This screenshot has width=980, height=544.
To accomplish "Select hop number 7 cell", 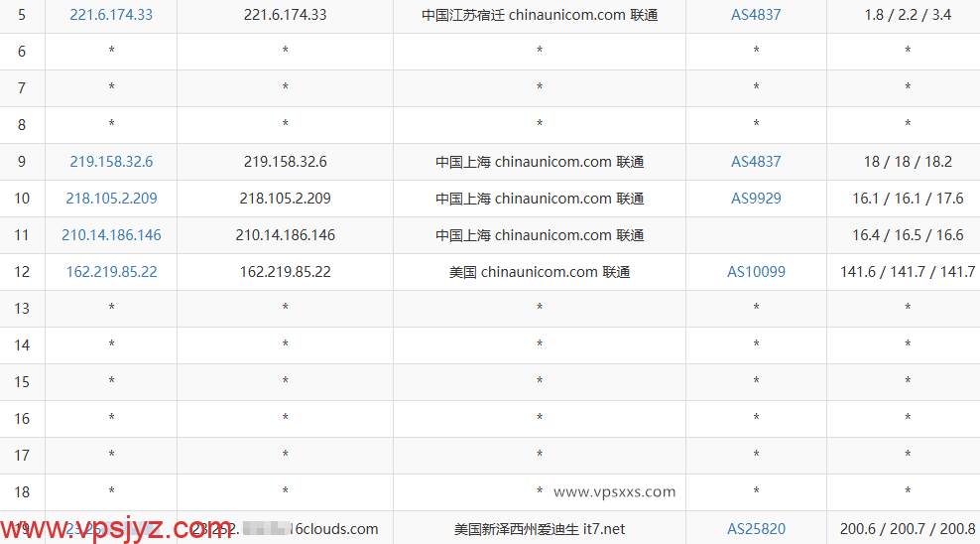I will pyautogui.click(x=22, y=88).
